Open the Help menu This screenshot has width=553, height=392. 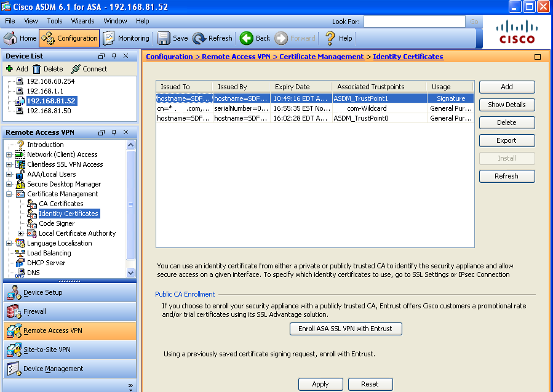pos(143,21)
